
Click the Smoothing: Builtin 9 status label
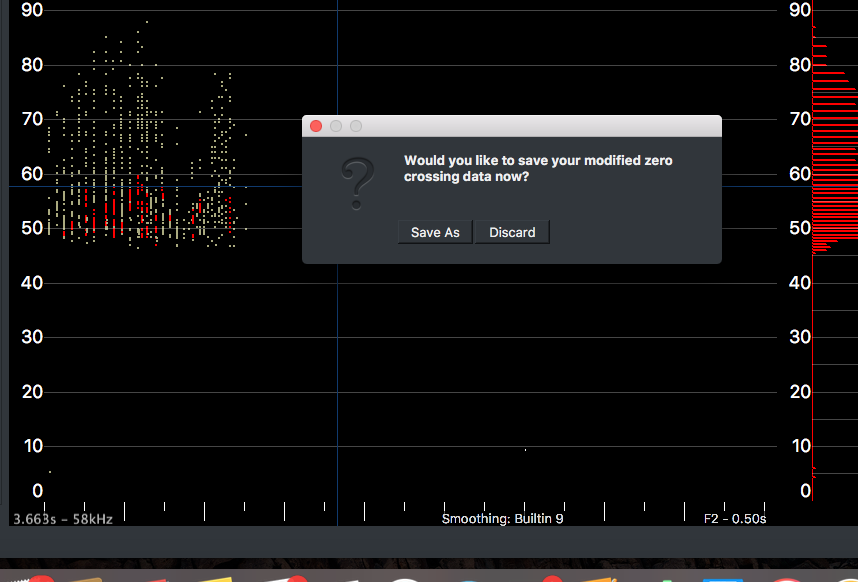[502, 519]
